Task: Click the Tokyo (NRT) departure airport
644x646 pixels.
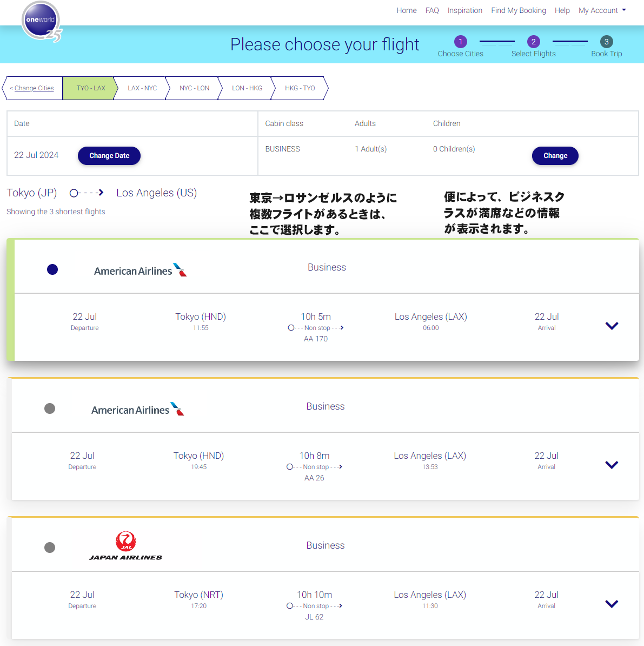Action: [x=198, y=595]
